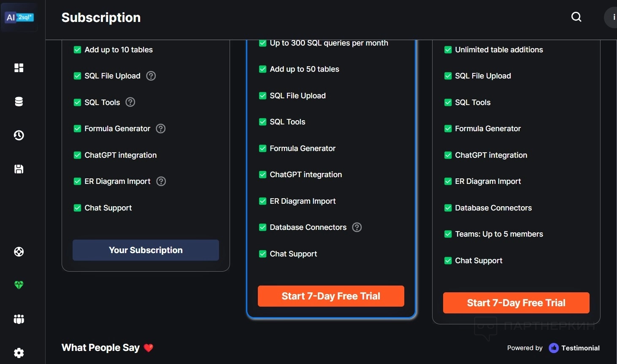The height and width of the screenshot is (364, 617).
Task: Show help tooltip for SQL File Upload
Action: point(151,76)
